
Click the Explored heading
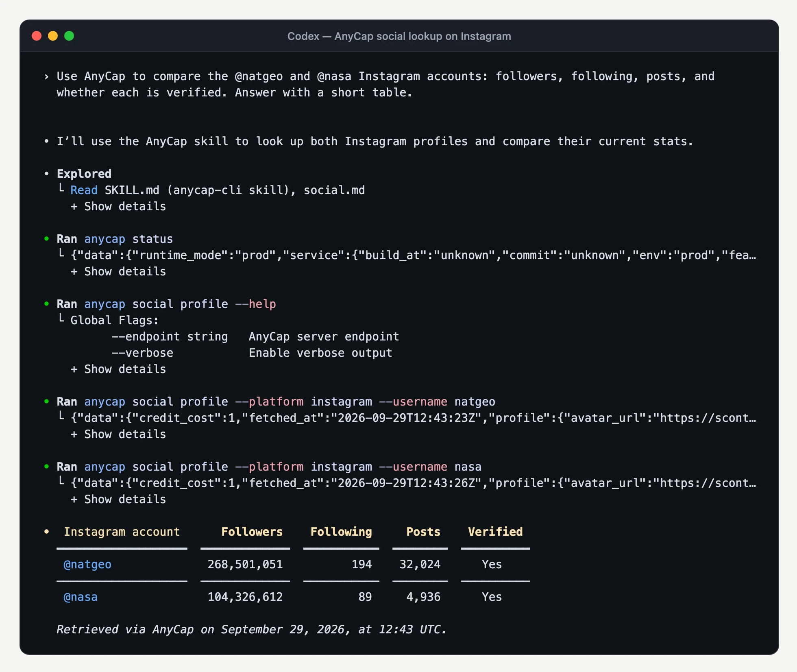click(x=84, y=174)
